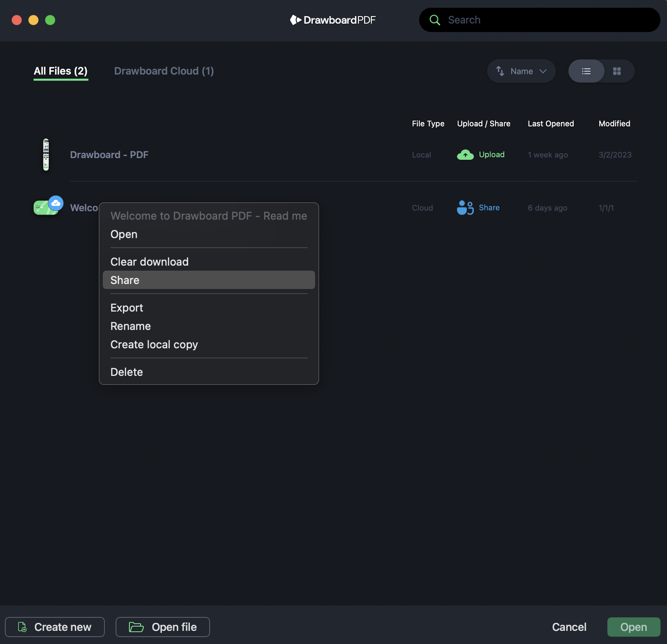Switch to grid view

pyautogui.click(x=617, y=71)
